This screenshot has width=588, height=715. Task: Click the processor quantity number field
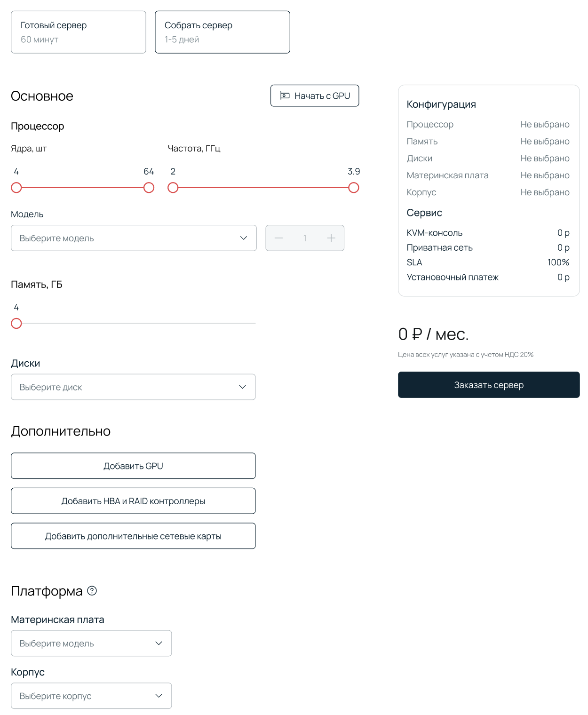click(305, 238)
